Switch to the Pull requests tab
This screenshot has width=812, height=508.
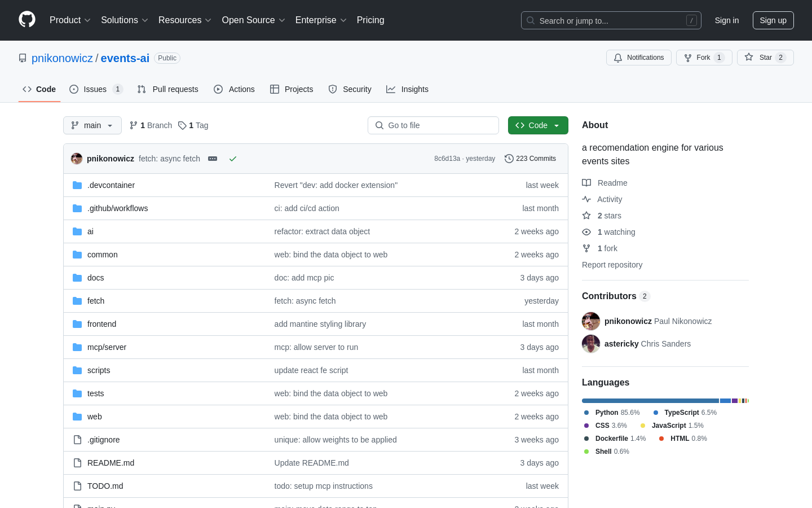(168, 89)
